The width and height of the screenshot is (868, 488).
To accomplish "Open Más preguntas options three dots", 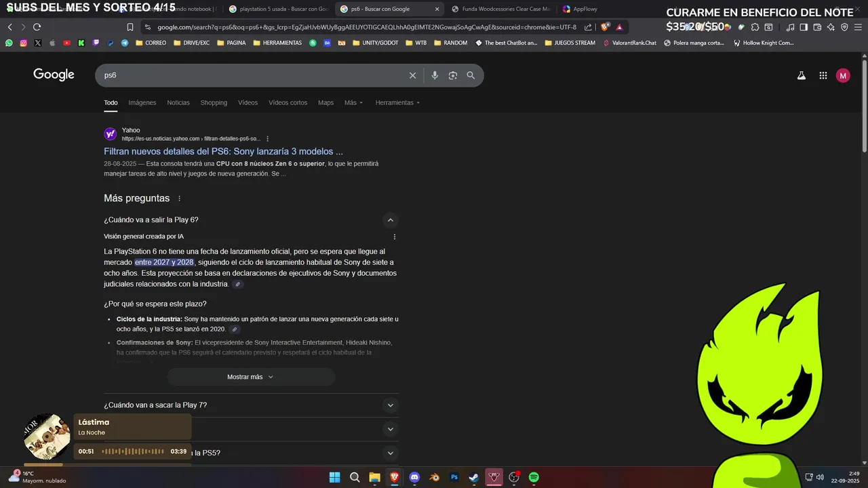I will pyautogui.click(x=180, y=199).
